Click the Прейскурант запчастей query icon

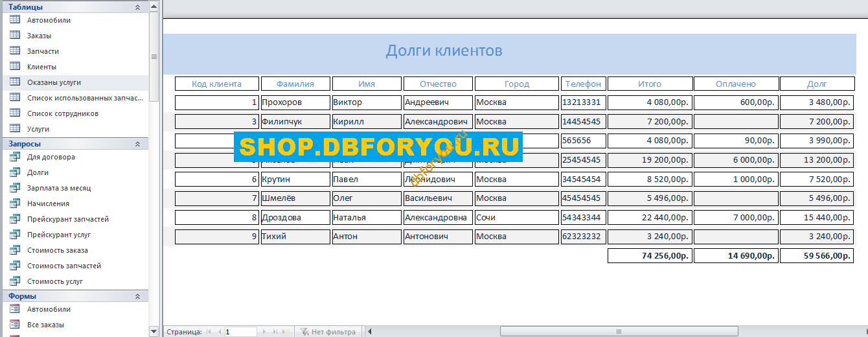coord(15,219)
